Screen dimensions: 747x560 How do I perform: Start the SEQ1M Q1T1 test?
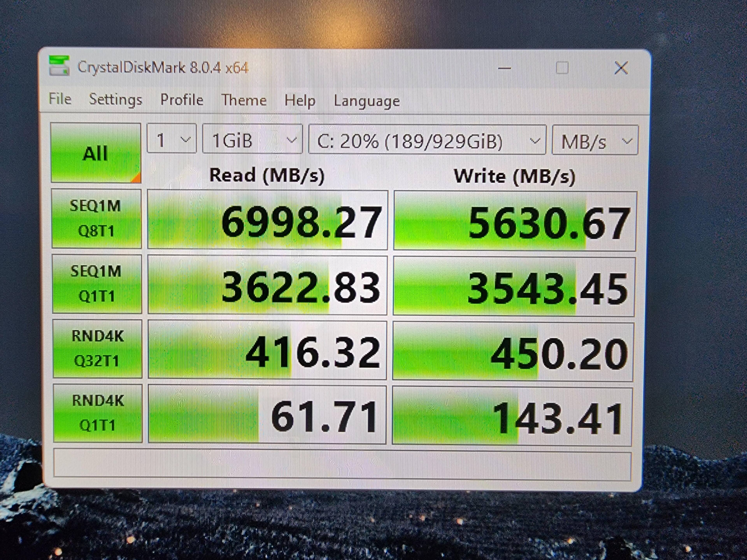(96, 284)
